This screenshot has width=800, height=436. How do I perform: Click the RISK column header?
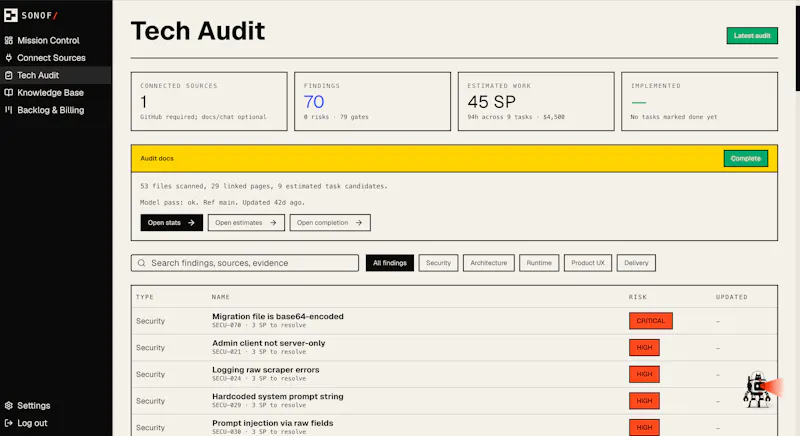coord(638,297)
